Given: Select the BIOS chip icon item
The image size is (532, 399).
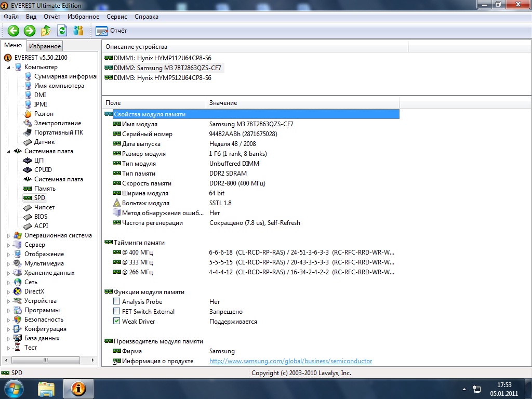Looking at the screenshot, I should 28,217.
